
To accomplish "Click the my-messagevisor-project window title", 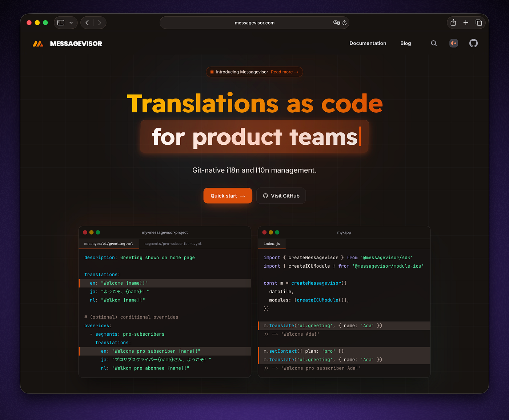I will pyautogui.click(x=165, y=232).
